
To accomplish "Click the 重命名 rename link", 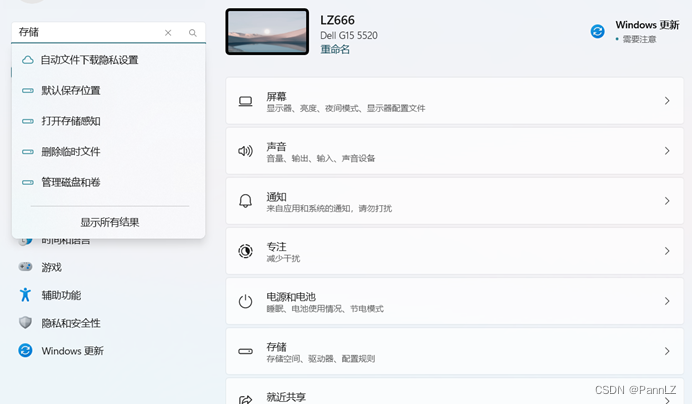I will point(335,49).
